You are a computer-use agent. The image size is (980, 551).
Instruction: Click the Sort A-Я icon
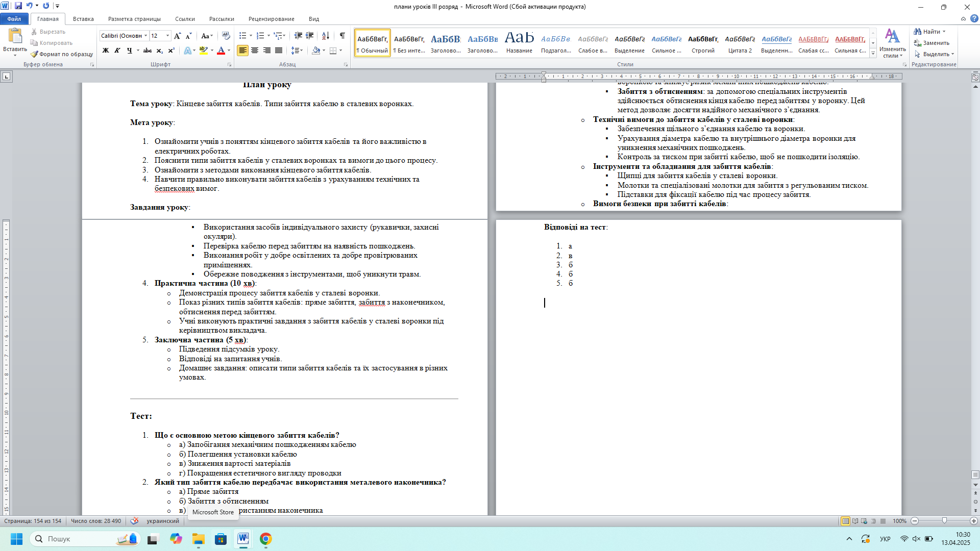325,36
